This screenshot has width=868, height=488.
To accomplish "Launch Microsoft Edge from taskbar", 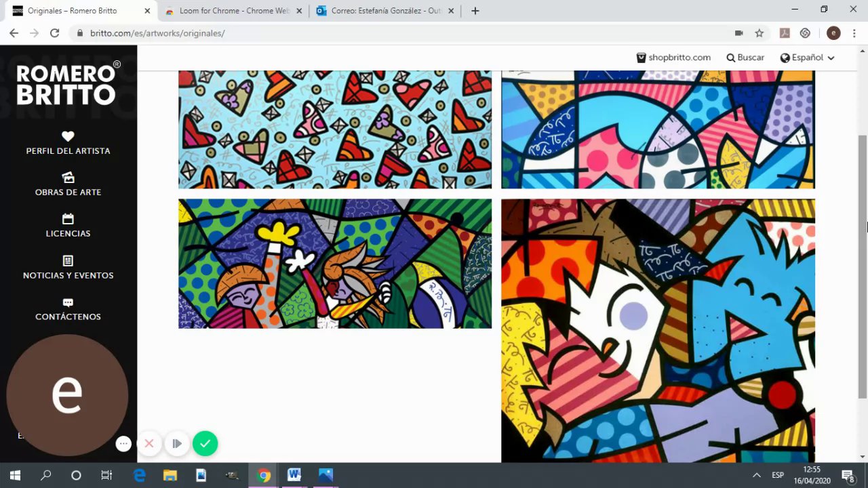I will coord(140,475).
